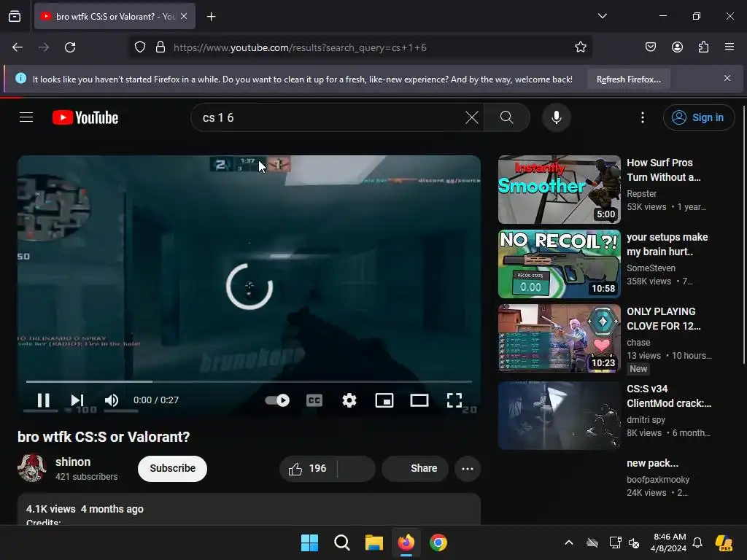Open Save to Pocket

(651, 47)
